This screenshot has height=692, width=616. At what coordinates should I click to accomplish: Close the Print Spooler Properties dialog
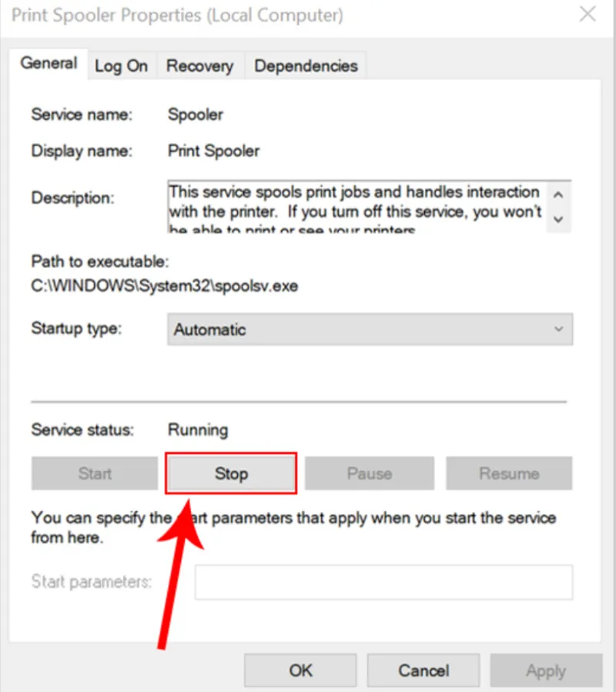[x=588, y=14]
